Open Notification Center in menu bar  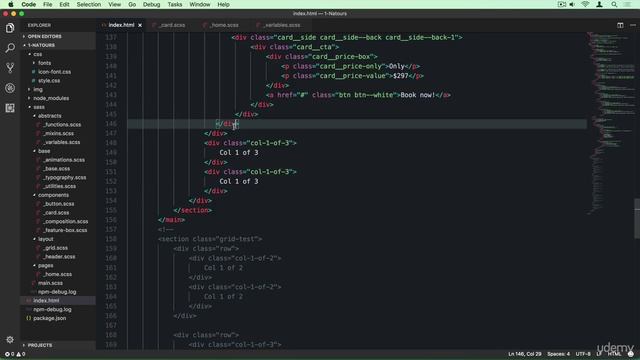coord(627,4)
